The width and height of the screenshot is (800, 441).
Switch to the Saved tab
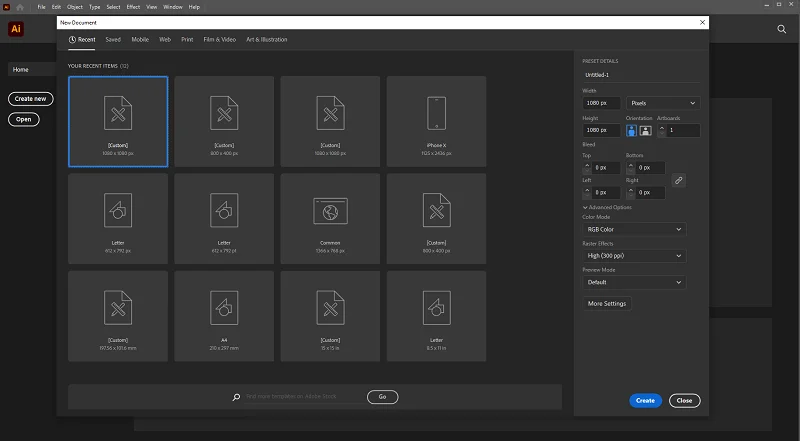(x=113, y=39)
